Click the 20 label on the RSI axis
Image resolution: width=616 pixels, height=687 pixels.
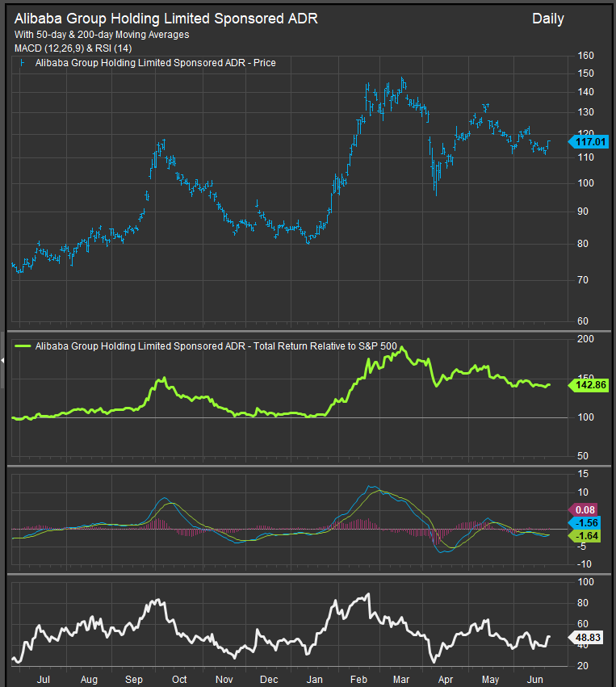583,666
